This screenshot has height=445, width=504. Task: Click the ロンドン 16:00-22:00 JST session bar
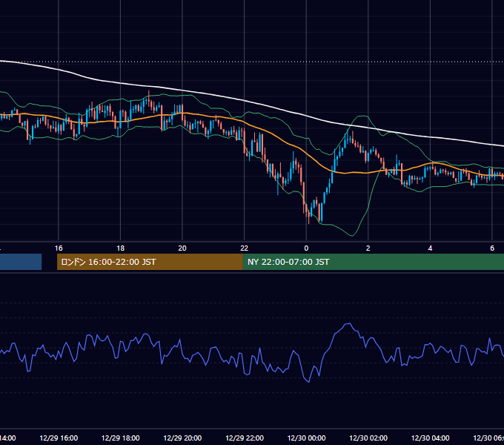coord(150,262)
